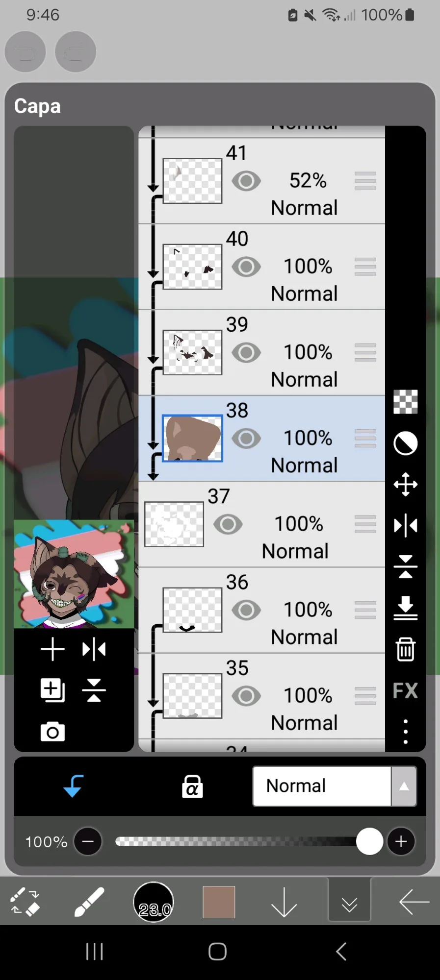Screen dimensions: 440x980
Task: Open the FX filter menu
Action: (x=405, y=690)
